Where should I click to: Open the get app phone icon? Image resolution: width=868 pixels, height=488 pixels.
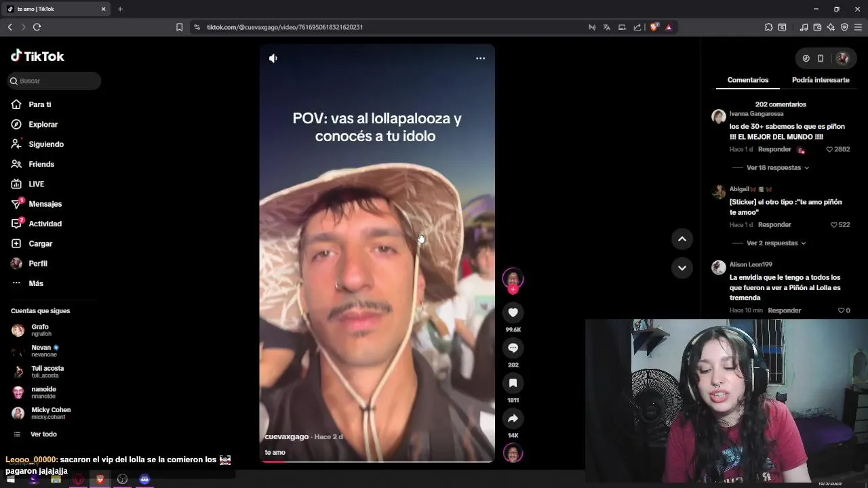[821, 58]
